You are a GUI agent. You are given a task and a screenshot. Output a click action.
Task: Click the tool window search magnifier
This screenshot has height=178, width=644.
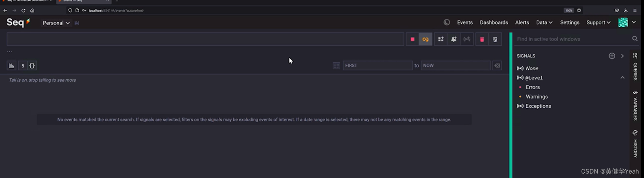point(635,39)
